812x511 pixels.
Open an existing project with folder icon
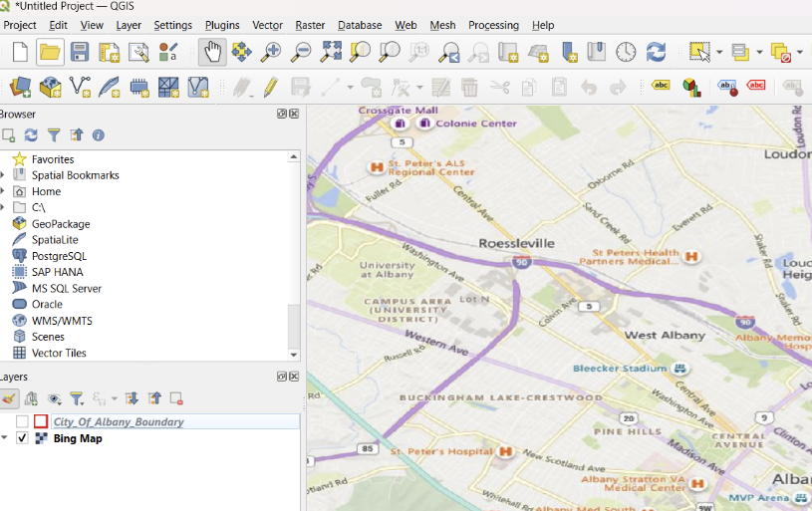point(50,52)
